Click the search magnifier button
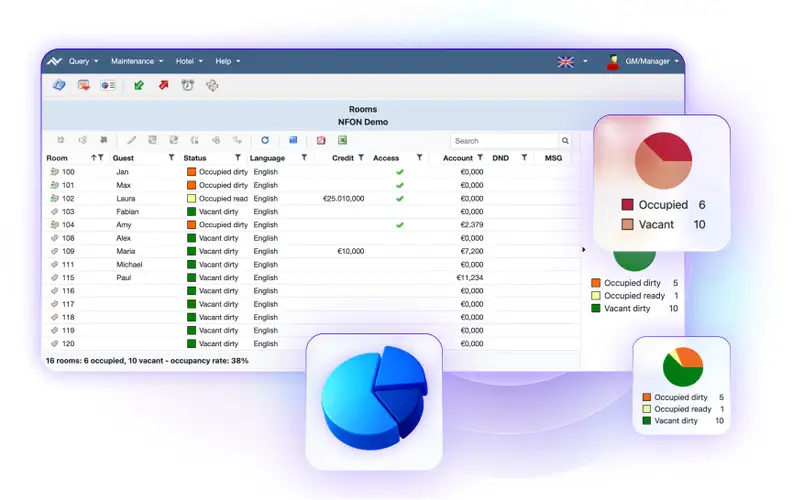This screenshot has height=500, width=793. pos(565,141)
